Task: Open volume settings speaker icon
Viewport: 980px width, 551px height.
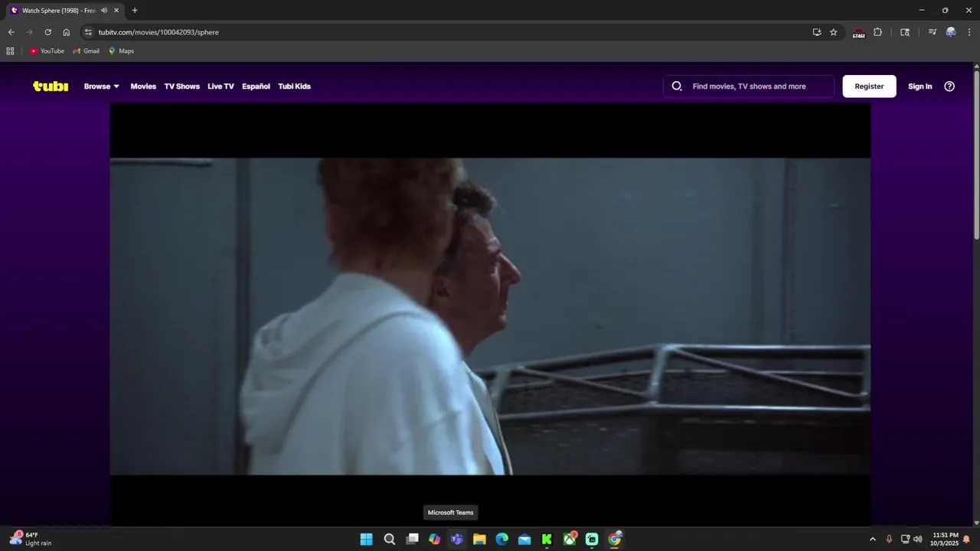Action: [918, 540]
